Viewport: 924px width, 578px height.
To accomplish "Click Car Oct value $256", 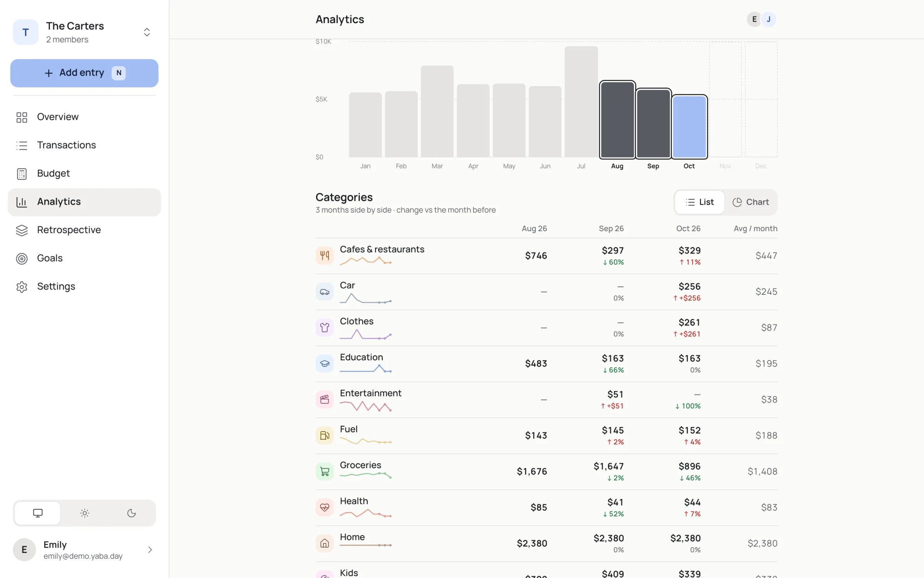I will 690,286.
